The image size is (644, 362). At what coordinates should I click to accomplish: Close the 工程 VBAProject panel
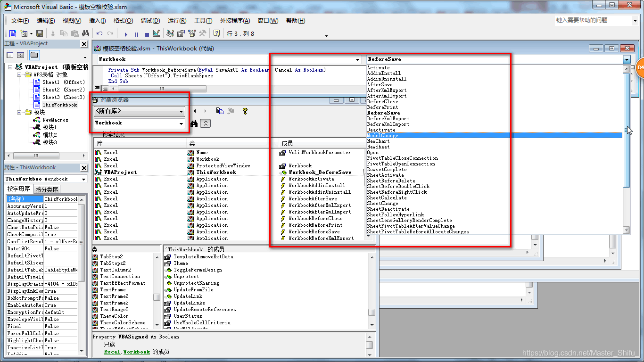[x=84, y=44]
